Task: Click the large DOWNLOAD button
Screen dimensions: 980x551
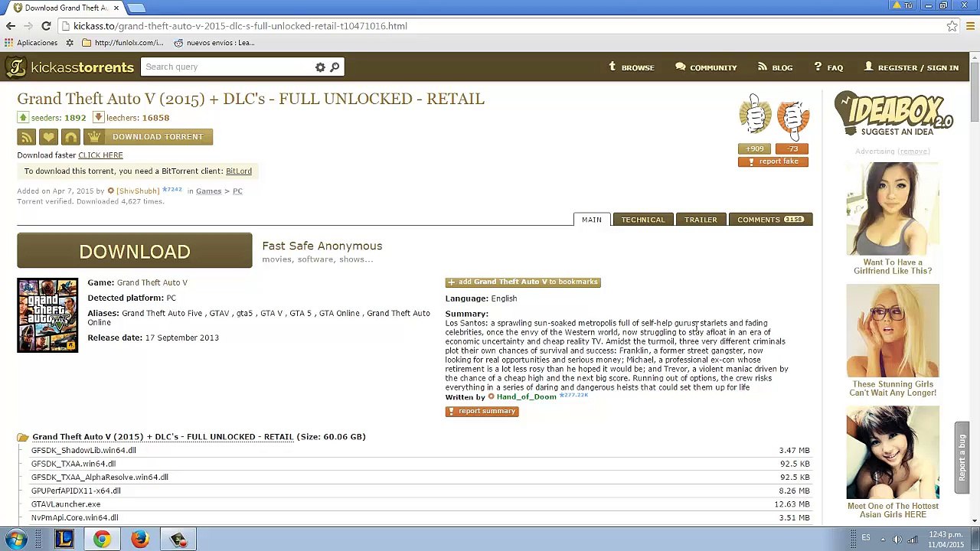Action: [x=135, y=251]
